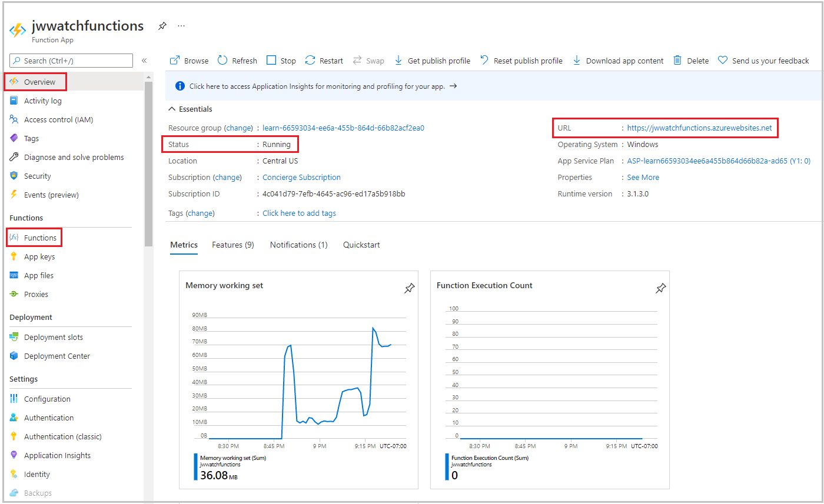
Task: Open the Memory working set chart
Action: point(298,379)
